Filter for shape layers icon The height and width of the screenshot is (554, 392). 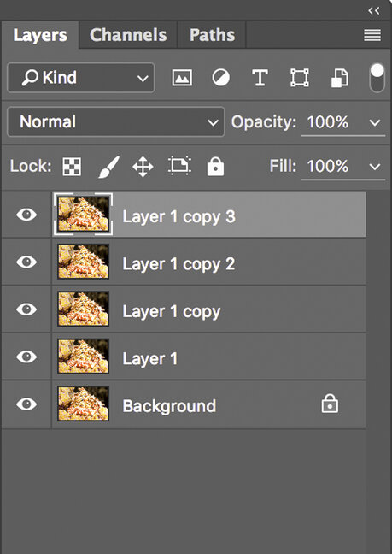300,78
